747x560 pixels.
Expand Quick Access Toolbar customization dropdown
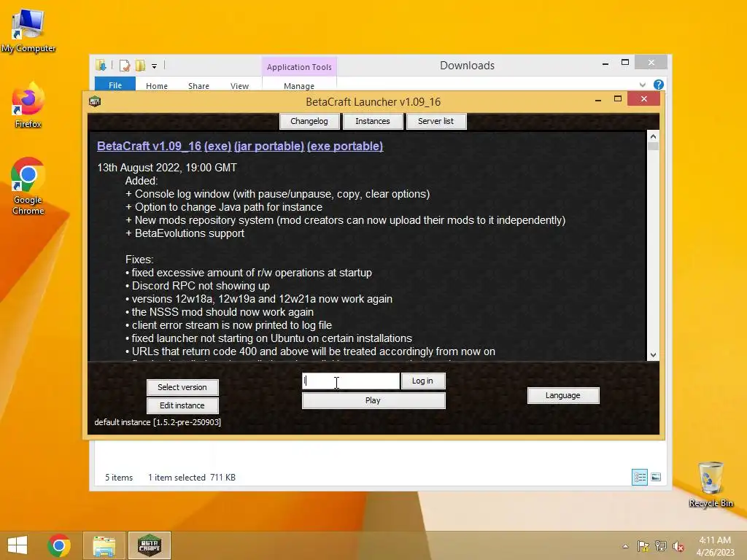coord(155,66)
